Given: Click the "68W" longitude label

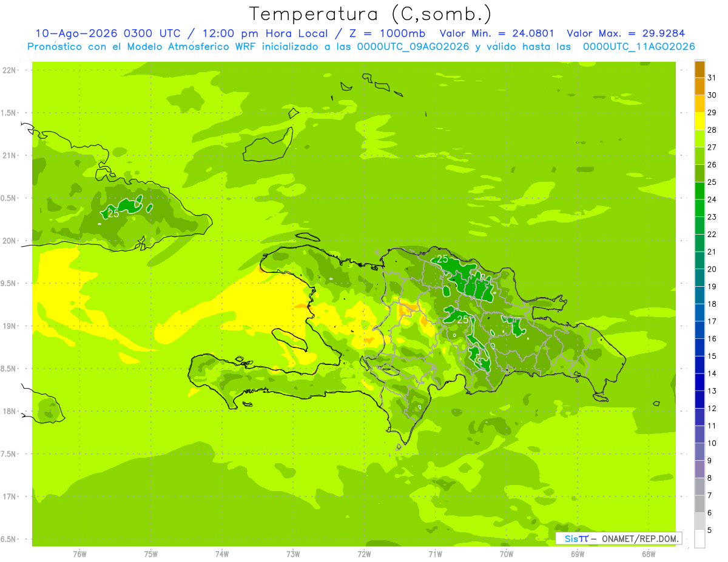Looking at the screenshot, I should 649,554.
